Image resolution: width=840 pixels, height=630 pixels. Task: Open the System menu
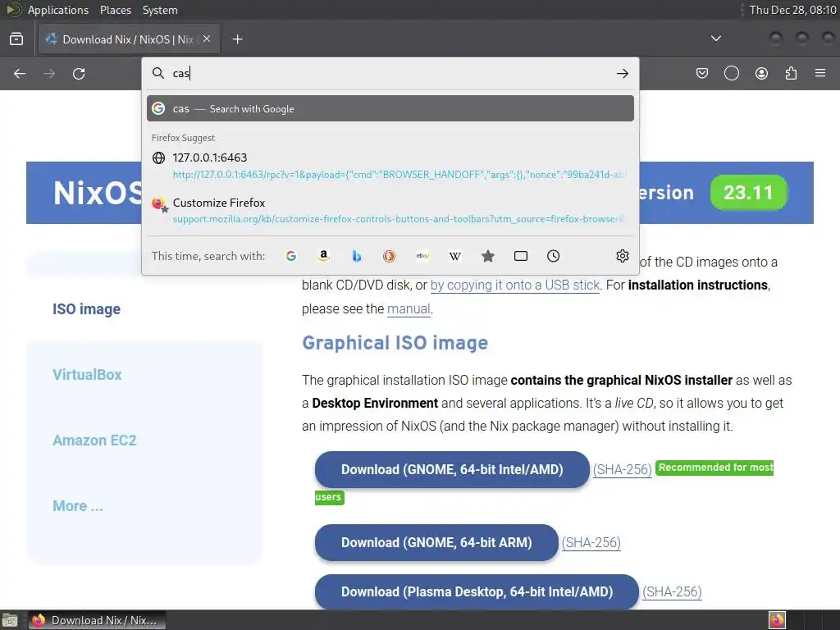(160, 10)
